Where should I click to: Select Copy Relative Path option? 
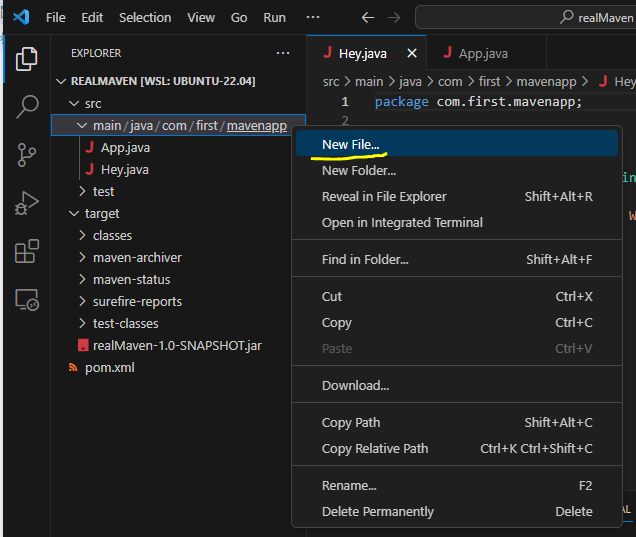[x=457, y=448]
